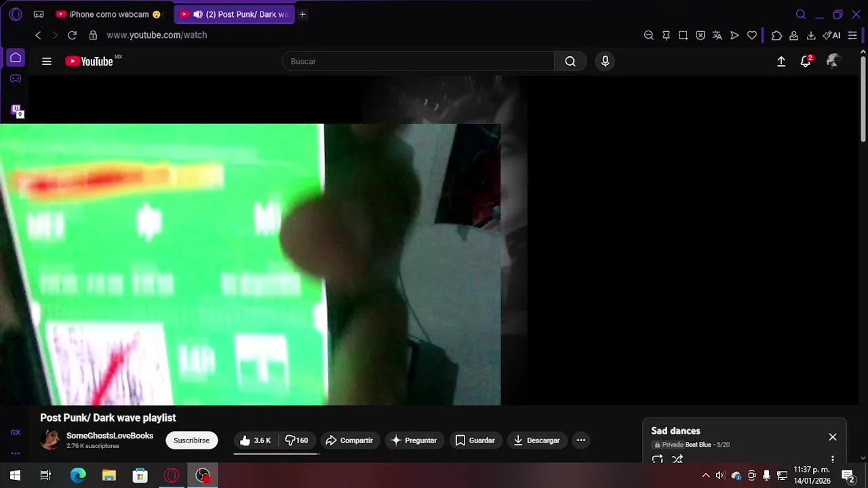The height and width of the screenshot is (488, 868).
Task: Visit the SomeGhostsLoveBooks channel name link
Action: [x=110, y=436]
